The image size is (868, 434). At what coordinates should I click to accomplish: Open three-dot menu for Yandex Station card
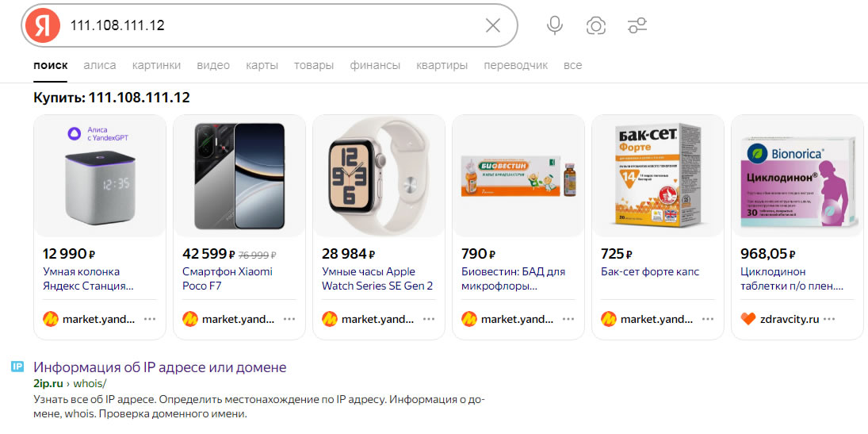pyautogui.click(x=150, y=319)
